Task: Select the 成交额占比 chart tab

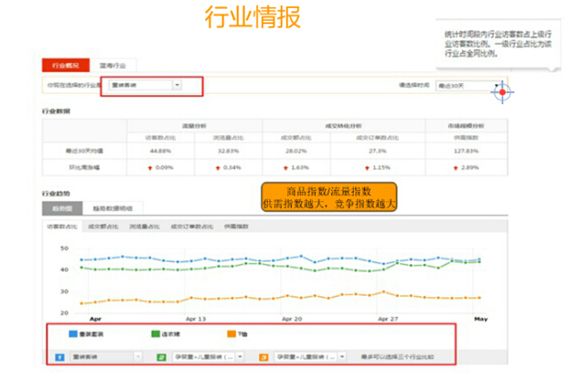Action: pyautogui.click(x=103, y=226)
